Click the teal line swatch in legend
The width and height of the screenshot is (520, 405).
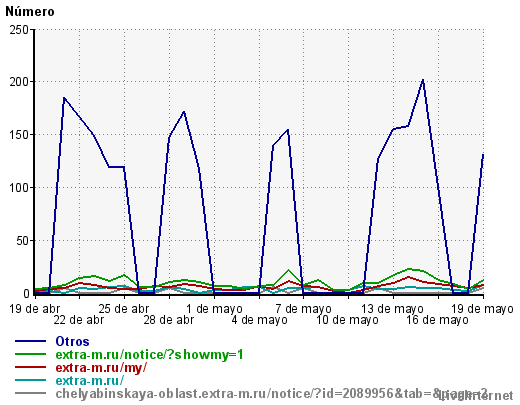coord(30,380)
